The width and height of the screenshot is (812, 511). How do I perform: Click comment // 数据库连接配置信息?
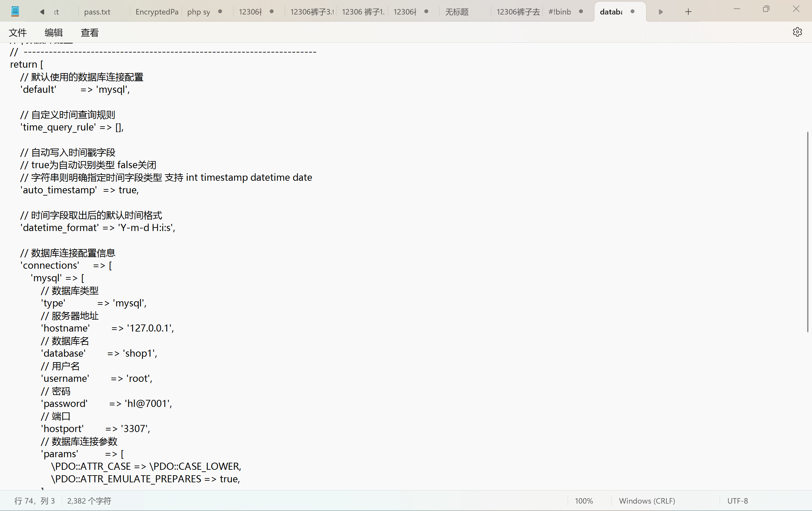67,253
